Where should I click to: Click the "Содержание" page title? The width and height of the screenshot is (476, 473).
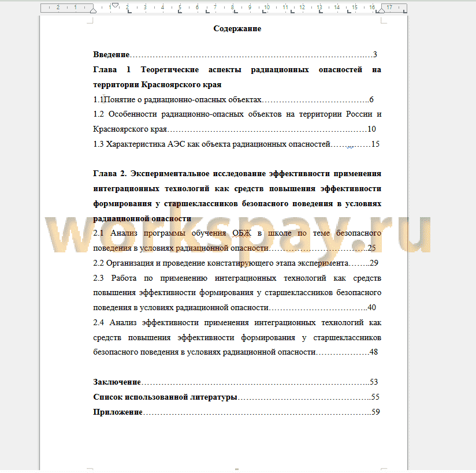[x=237, y=28]
